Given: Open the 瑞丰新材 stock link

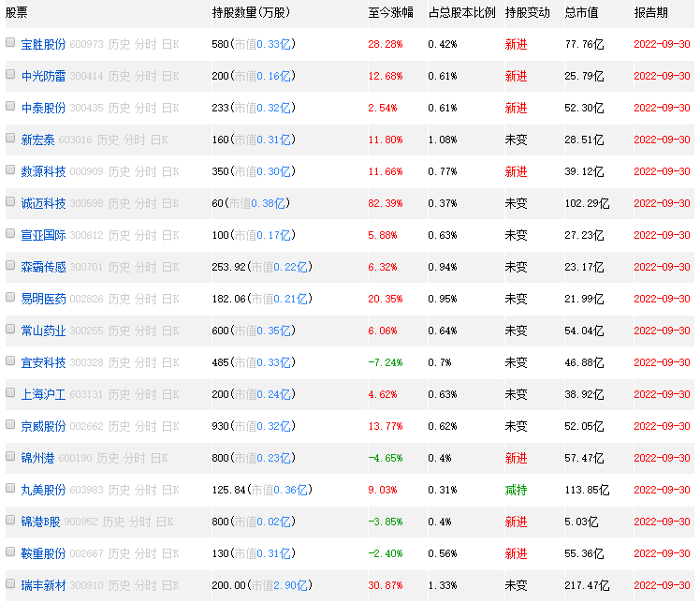Looking at the screenshot, I should [x=43, y=585].
